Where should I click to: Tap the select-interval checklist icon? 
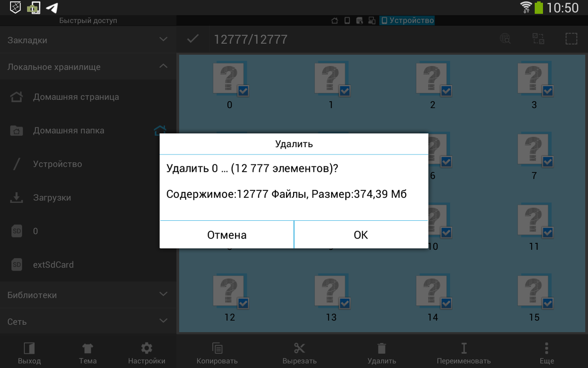tap(539, 39)
